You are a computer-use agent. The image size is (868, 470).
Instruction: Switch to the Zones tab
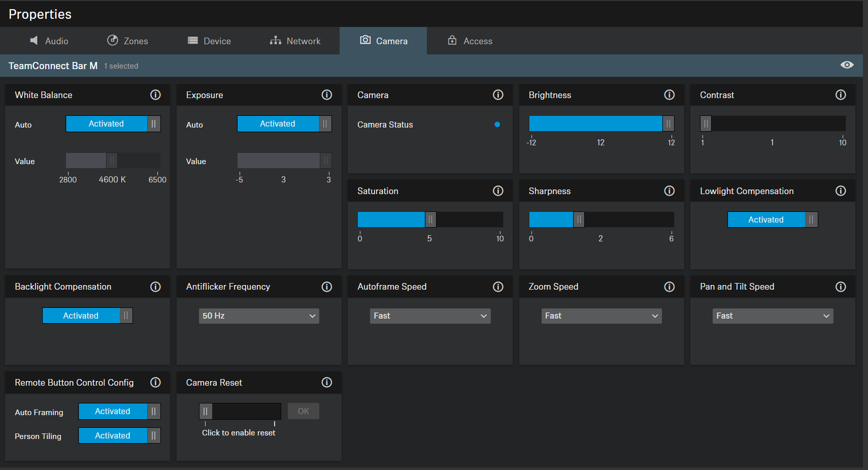127,41
